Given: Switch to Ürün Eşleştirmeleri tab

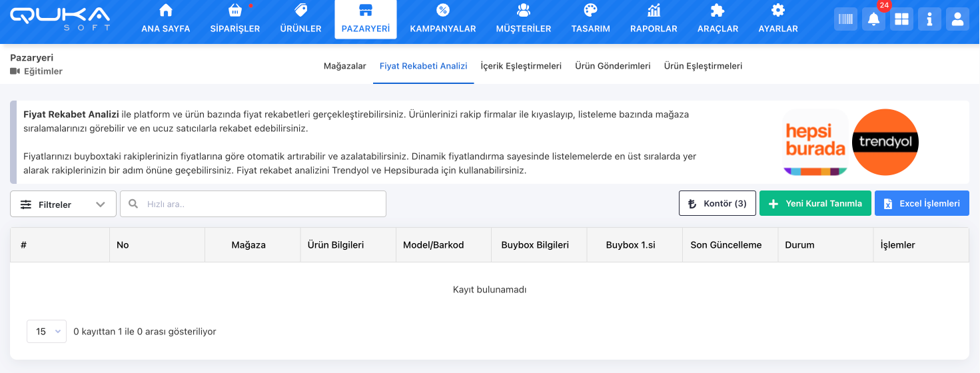Looking at the screenshot, I should (703, 66).
